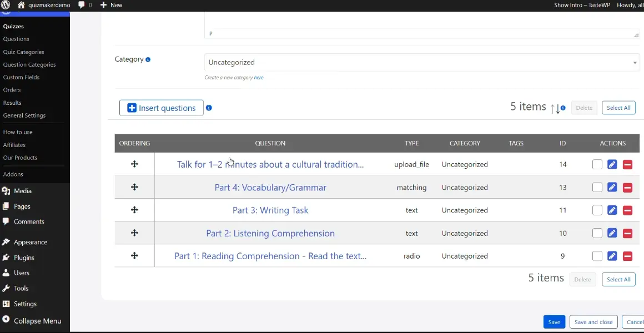Open Part 2: Listening Comprehension question link
This screenshot has width=644, height=333.
(x=270, y=234)
